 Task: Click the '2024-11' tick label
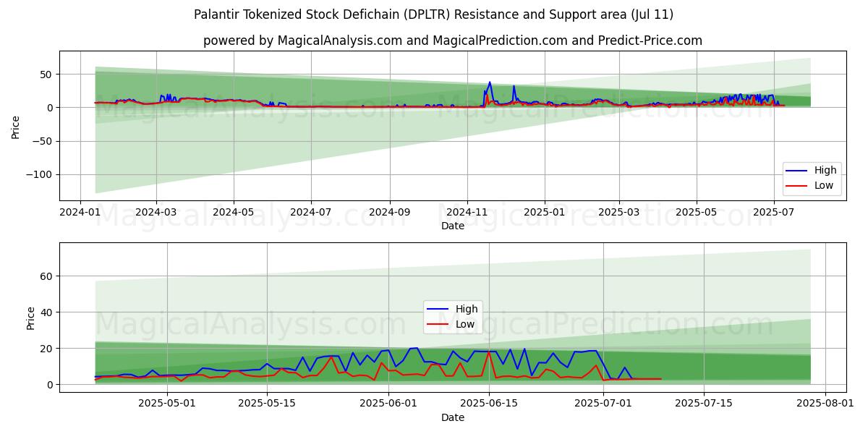pos(467,212)
